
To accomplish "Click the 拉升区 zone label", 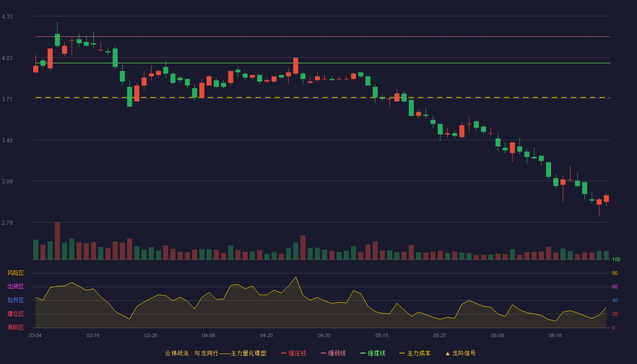I will (15, 300).
